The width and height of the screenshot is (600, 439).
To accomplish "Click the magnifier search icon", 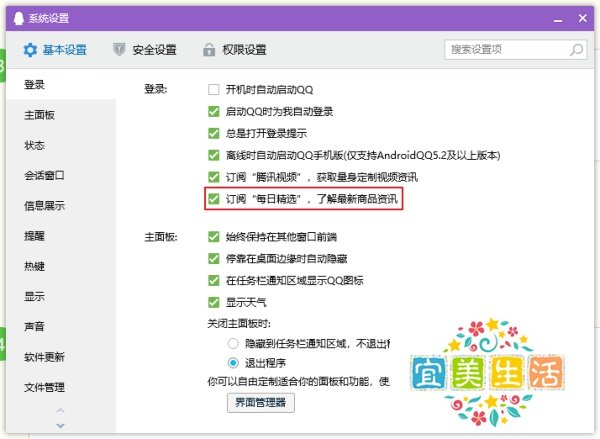I will [576, 49].
